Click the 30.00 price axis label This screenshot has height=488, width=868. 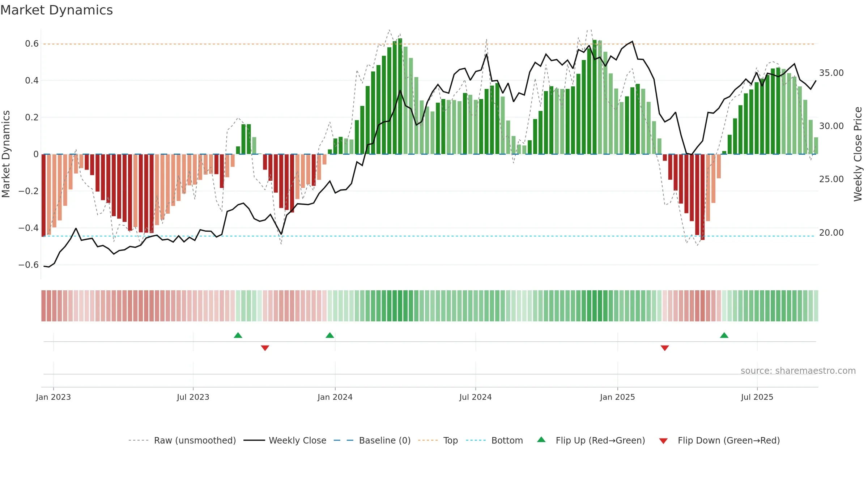tap(831, 126)
